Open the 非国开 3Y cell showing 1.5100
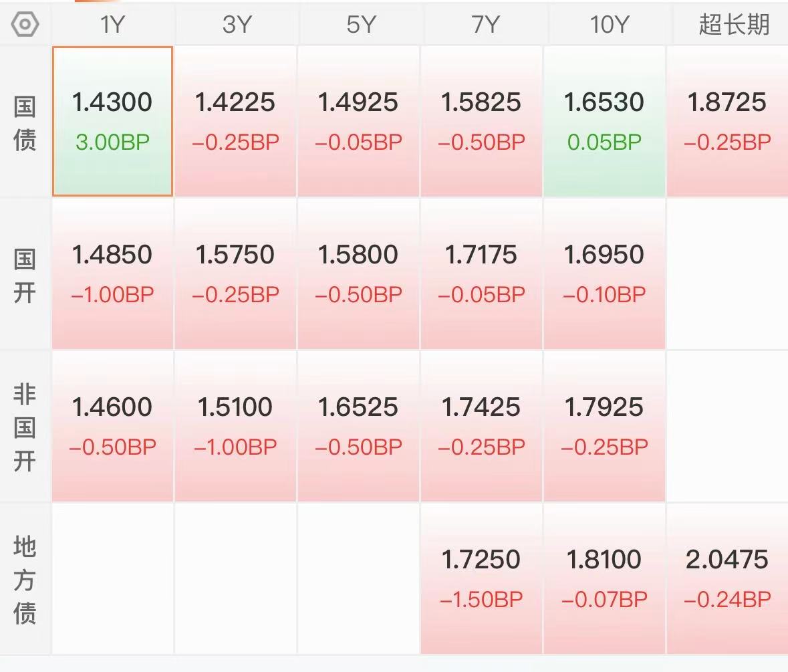 coord(235,426)
